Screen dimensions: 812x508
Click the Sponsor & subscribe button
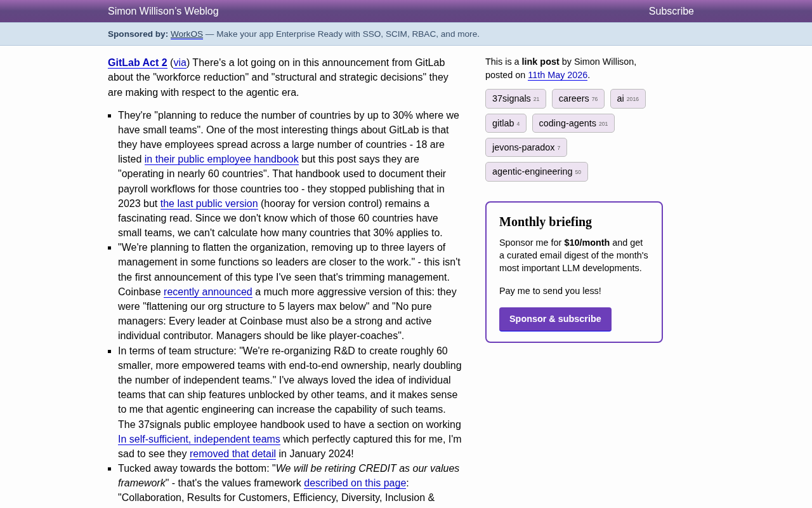(555, 319)
